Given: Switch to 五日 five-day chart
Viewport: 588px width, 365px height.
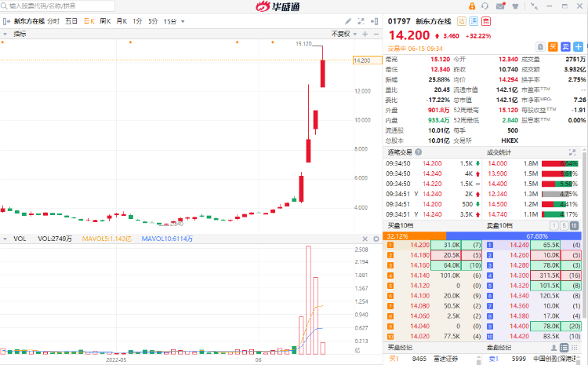Looking at the screenshot, I should pyautogui.click(x=71, y=21).
